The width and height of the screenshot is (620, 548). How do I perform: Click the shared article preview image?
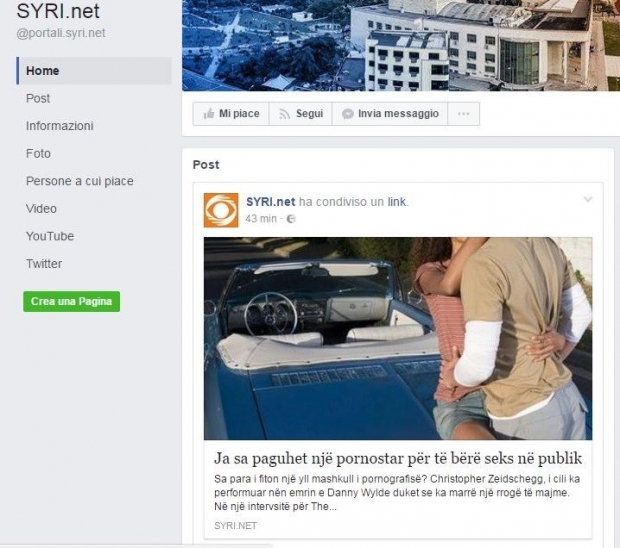tap(398, 338)
